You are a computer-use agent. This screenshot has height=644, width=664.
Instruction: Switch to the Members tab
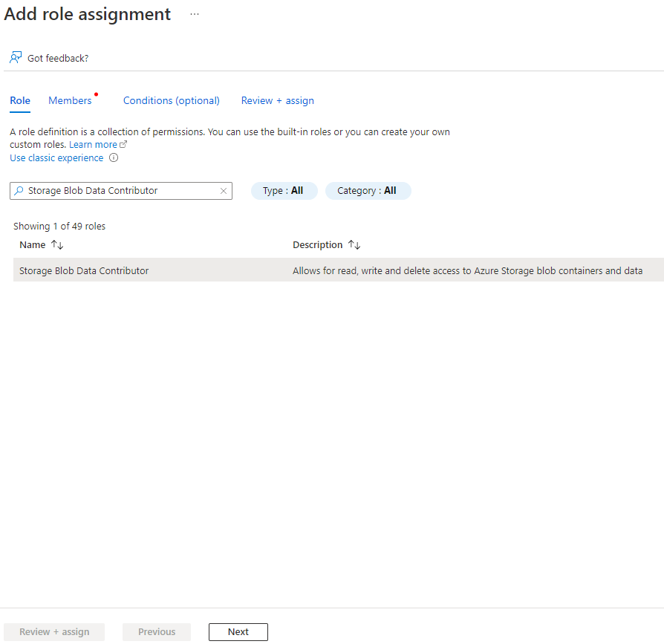coord(70,101)
